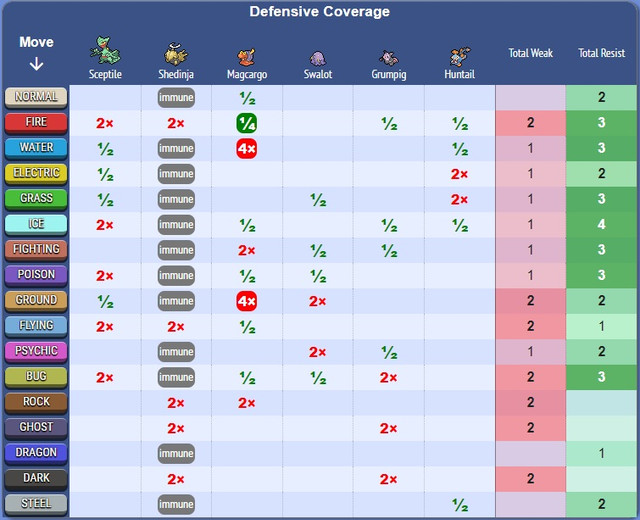Select the DARK type button

click(36, 478)
